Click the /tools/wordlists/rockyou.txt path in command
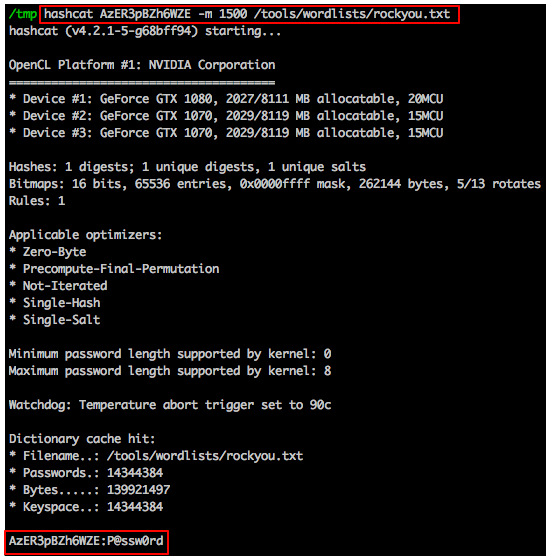 coord(352,14)
